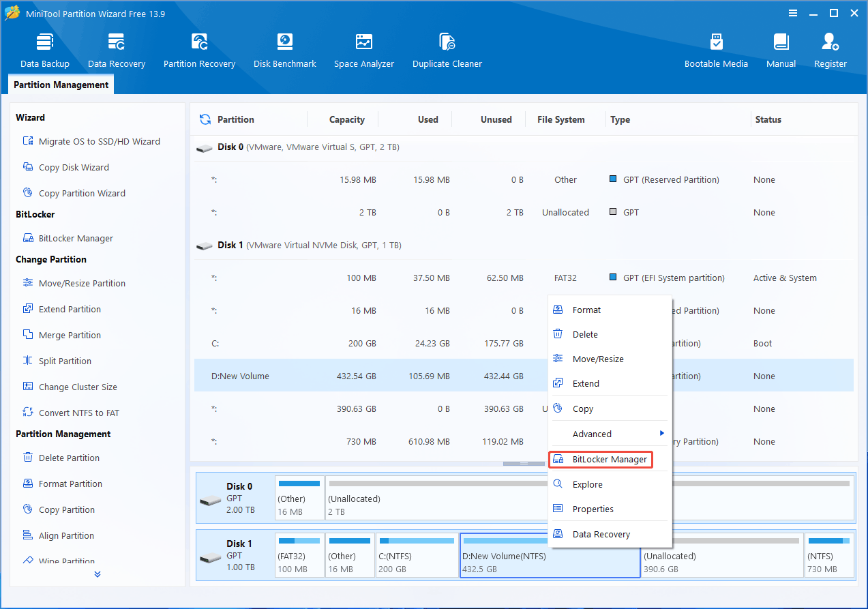
Task: Select (NTFS) 730 MB block in disk map
Action: (828, 555)
